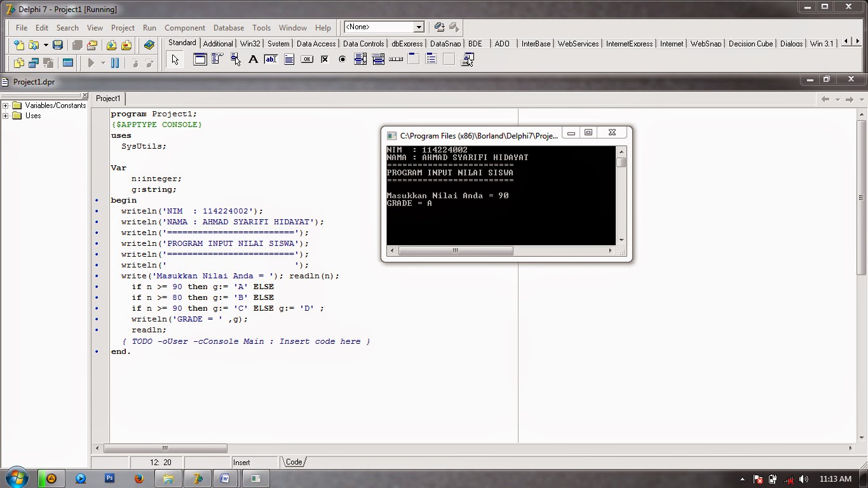Expand the Uses tree node

coord(6,116)
